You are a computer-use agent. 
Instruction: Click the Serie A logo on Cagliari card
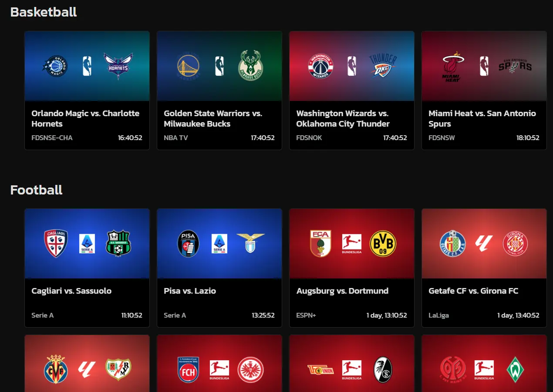pyautogui.click(x=87, y=244)
